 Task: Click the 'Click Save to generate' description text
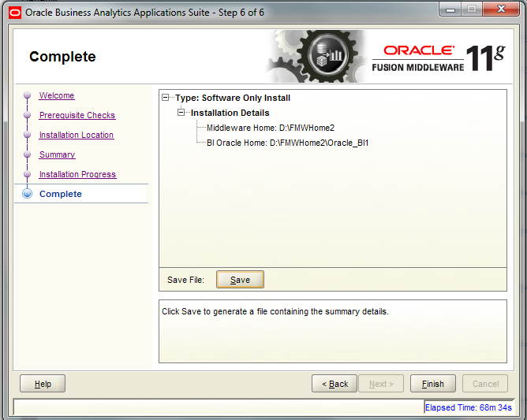pyautogui.click(x=275, y=311)
